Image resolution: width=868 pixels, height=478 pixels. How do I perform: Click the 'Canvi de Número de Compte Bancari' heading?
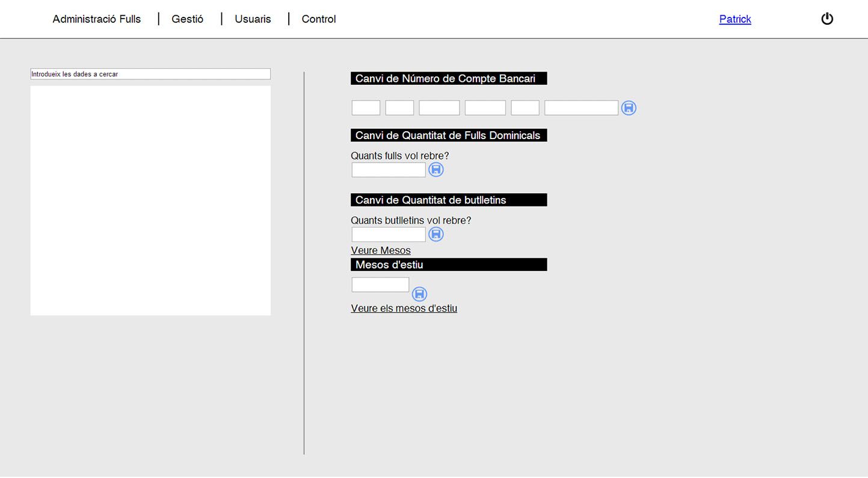pyautogui.click(x=449, y=78)
